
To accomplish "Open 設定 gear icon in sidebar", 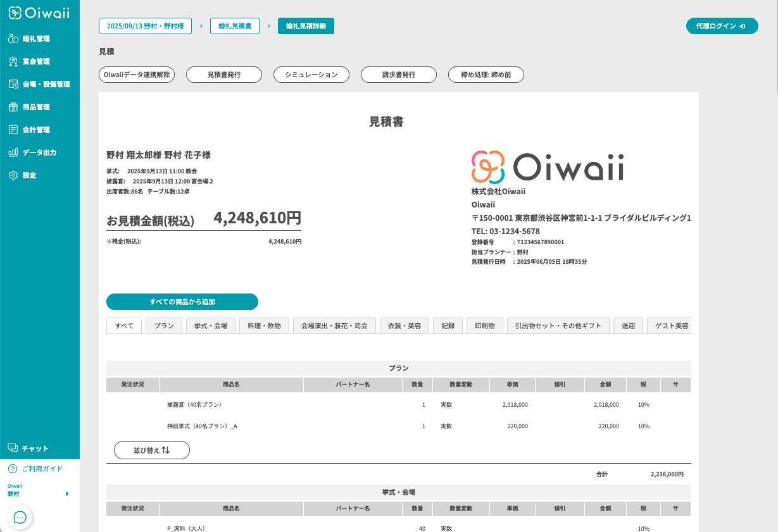I will pos(13,175).
